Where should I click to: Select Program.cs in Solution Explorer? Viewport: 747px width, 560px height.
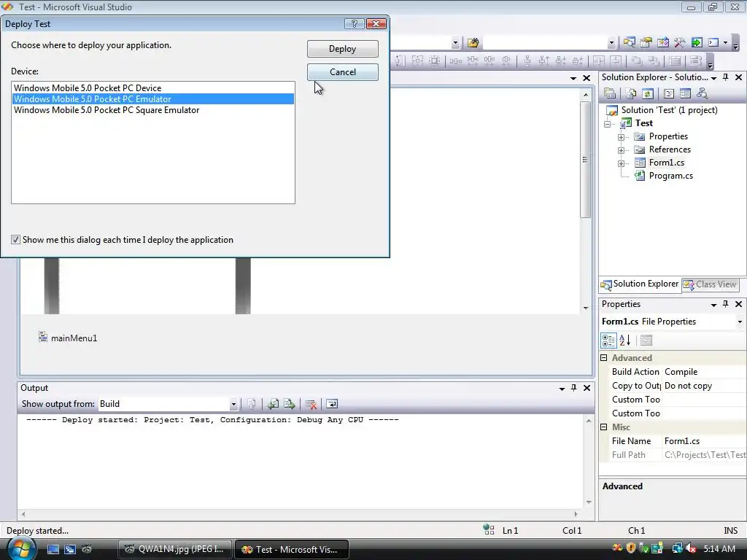pos(671,176)
